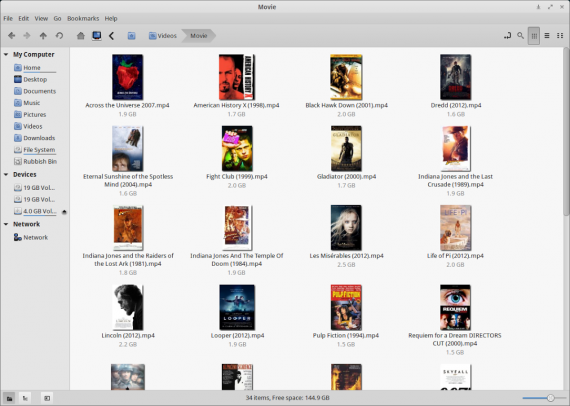Click the vertical scrollbar
The width and height of the screenshot is (570, 406).
point(566,132)
